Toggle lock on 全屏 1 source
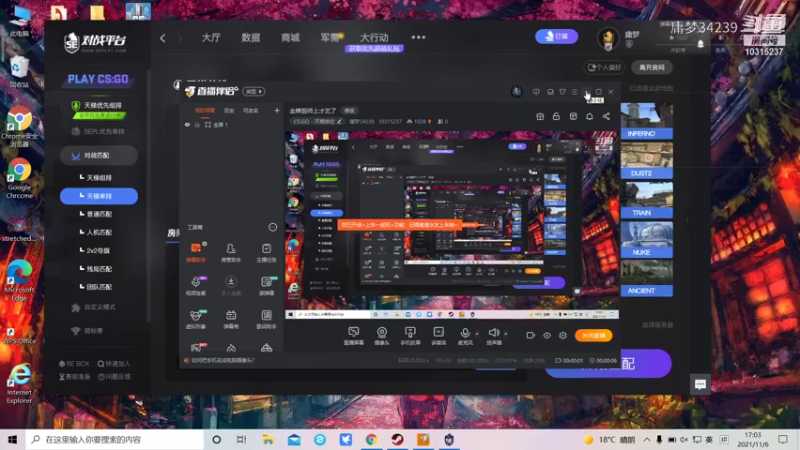The width and height of the screenshot is (800, 450). pos(197,124)
